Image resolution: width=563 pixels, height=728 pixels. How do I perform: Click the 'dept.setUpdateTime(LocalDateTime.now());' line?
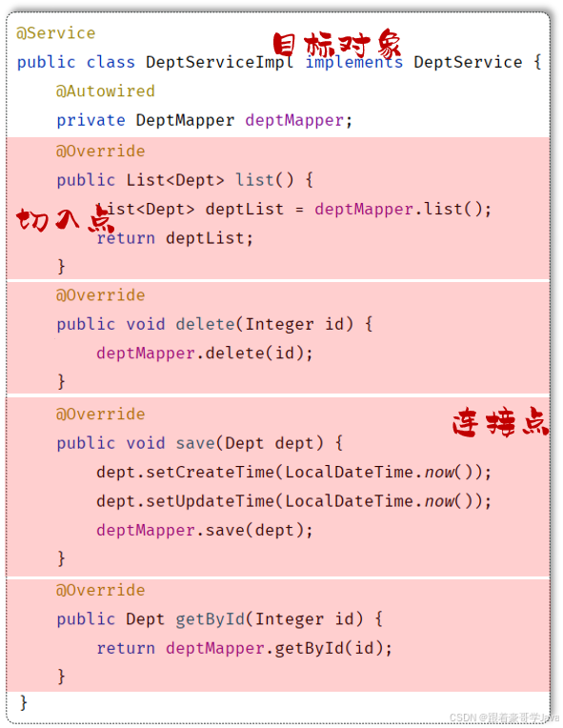point(293,501)
